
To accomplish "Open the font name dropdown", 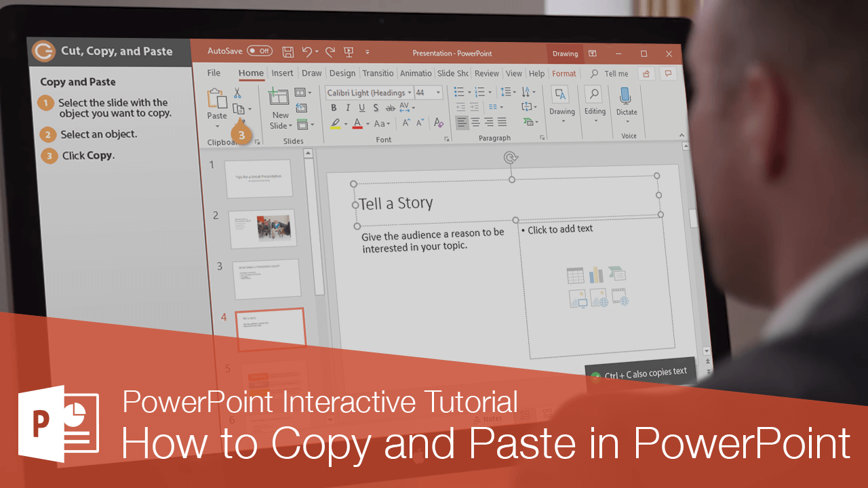I will click(x=410, y=92).
